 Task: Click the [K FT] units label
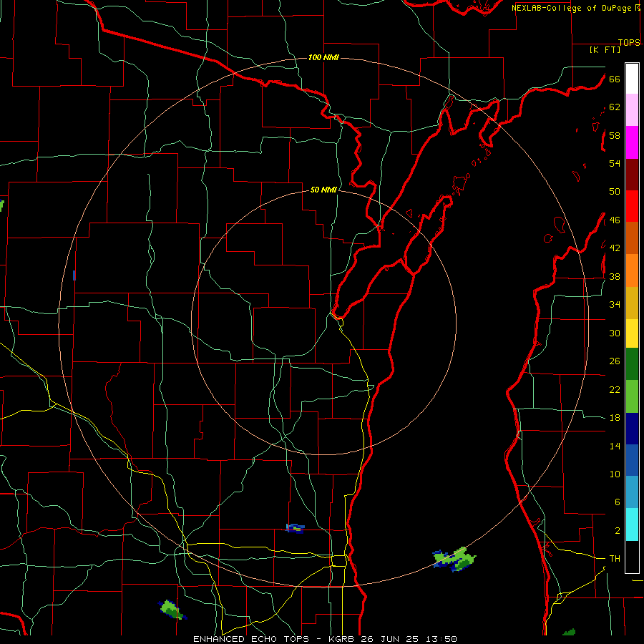[x=605, y=49]
